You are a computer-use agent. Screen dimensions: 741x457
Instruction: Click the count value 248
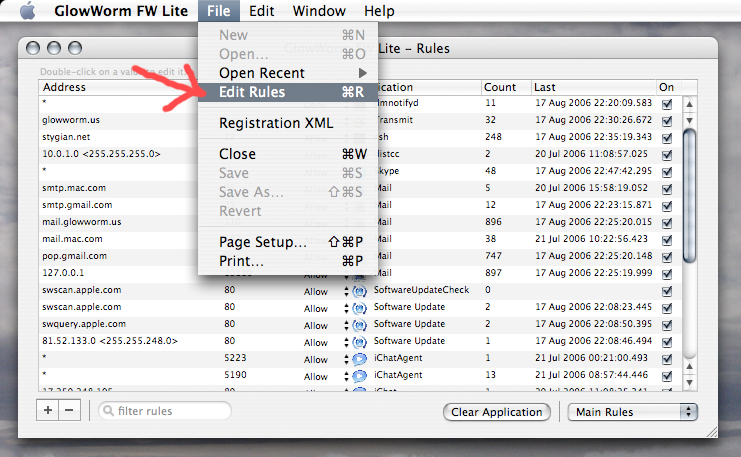point(493,137)
